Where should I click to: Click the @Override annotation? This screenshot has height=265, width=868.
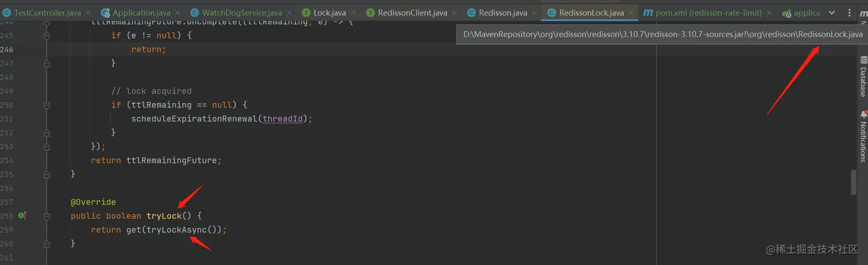[x=93, y=202]
